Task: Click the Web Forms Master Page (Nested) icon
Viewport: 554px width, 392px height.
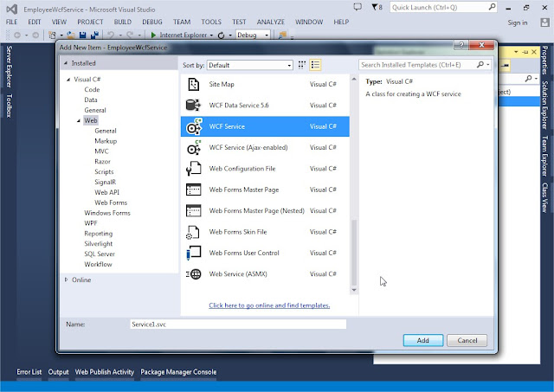Action: point(193,211)
